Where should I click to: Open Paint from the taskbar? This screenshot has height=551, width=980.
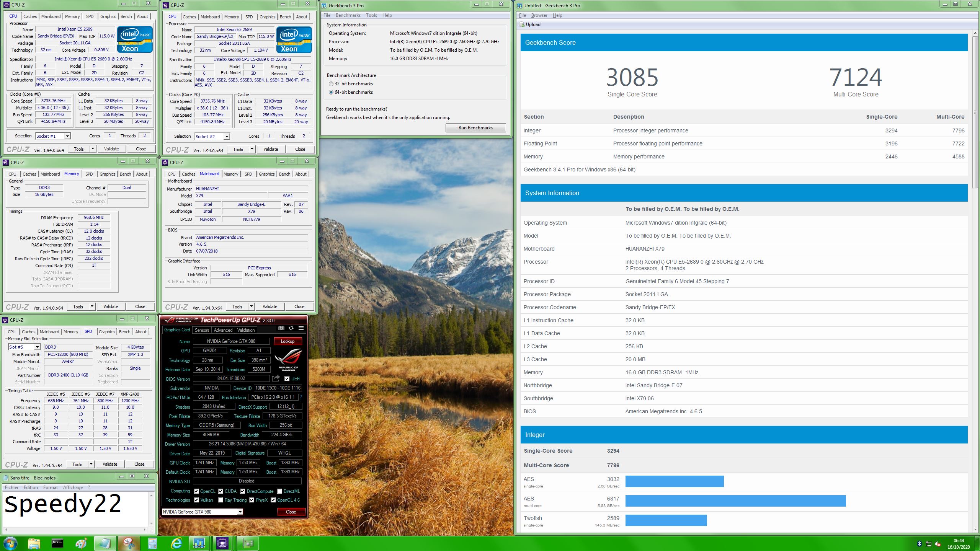click(81, 543)
